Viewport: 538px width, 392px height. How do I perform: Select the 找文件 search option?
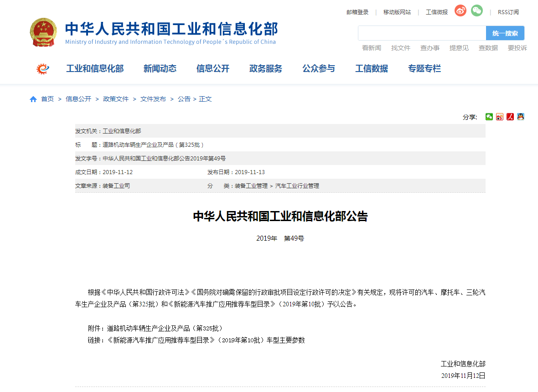(400, 48)
